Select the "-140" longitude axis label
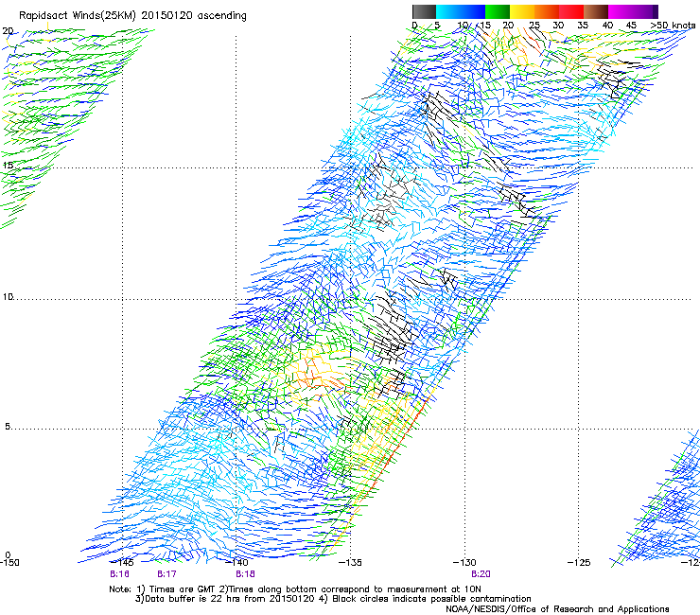 tap(236, 562)
